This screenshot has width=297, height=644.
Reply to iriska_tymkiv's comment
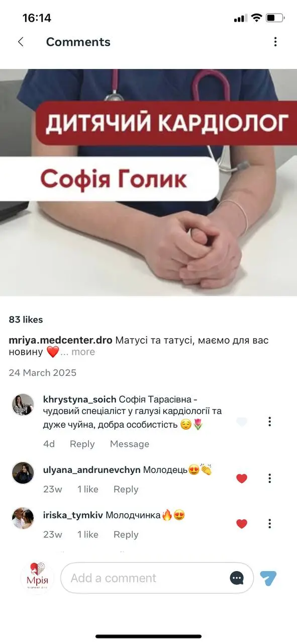(126, 534)
